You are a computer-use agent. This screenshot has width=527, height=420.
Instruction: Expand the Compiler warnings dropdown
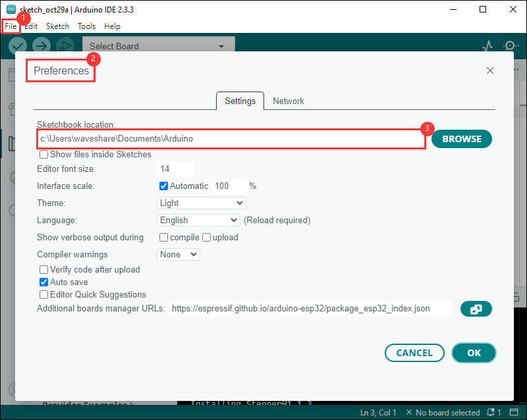click(x=178, y=255)
